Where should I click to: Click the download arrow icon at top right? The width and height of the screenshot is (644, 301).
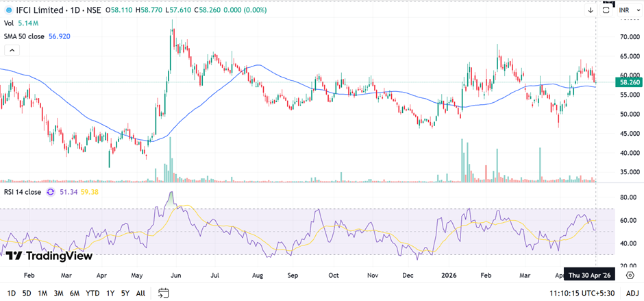coord(590,10)
